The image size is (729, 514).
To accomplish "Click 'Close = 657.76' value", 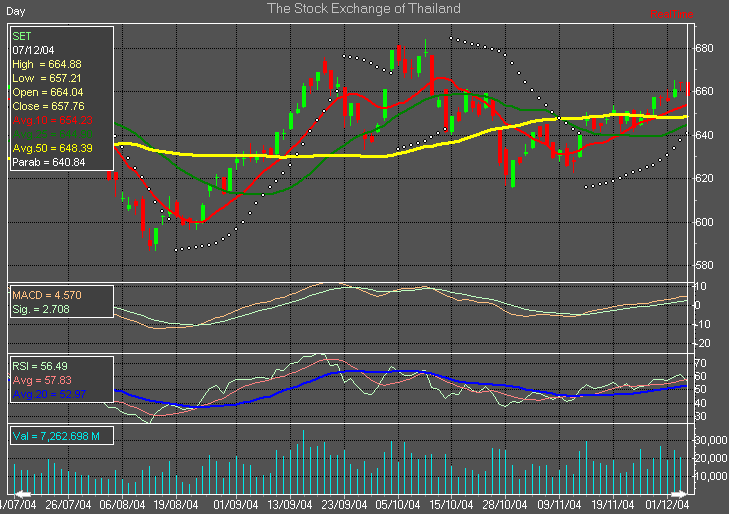I will [48, 106].
